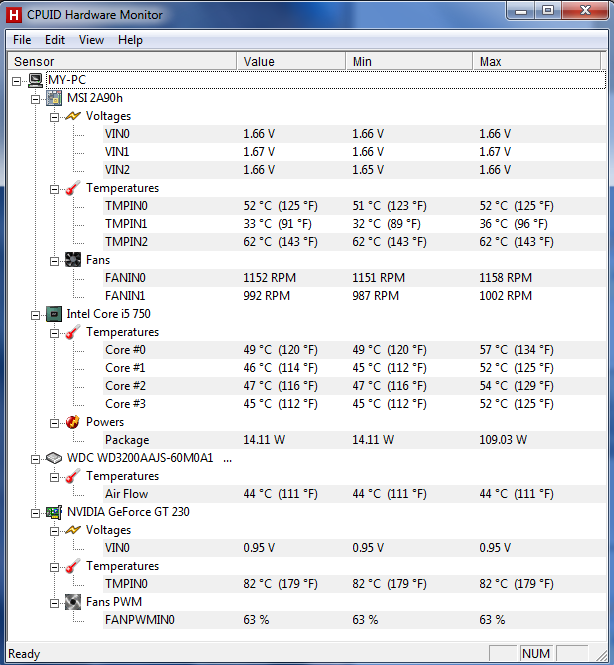
Task: Click the NUM indicator in status bar
Action: tap(536, 654)
